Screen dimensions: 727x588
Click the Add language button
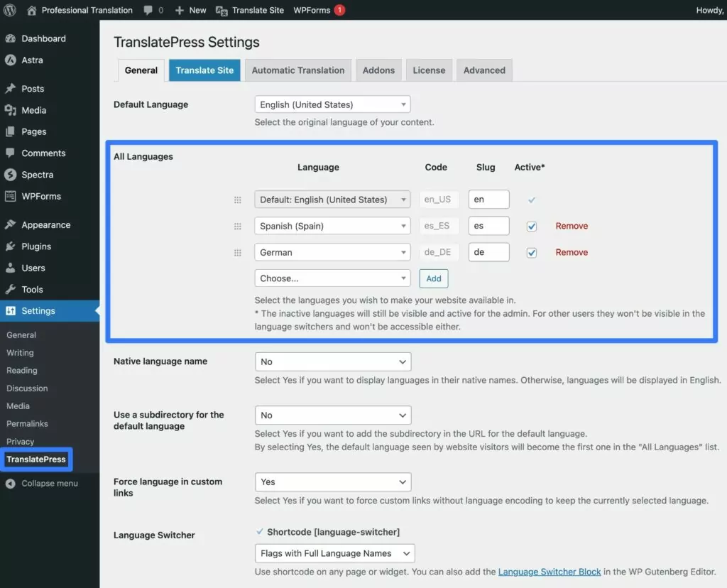[434, 278]
